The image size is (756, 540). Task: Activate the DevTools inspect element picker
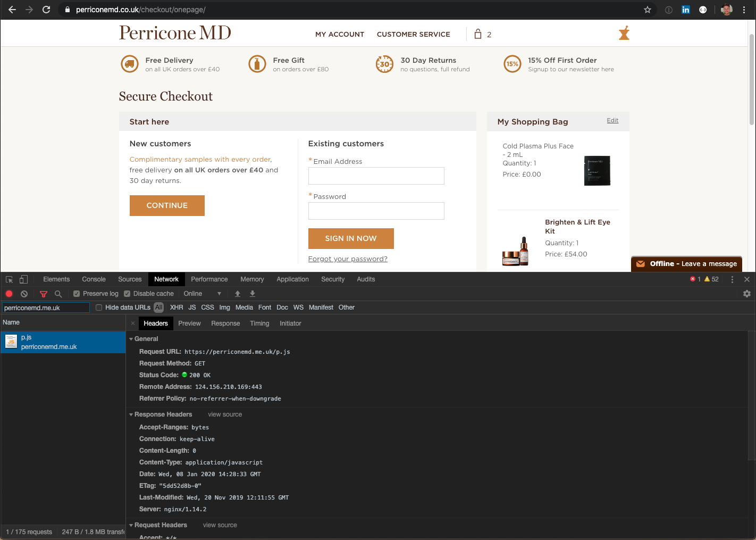(9, 279)
